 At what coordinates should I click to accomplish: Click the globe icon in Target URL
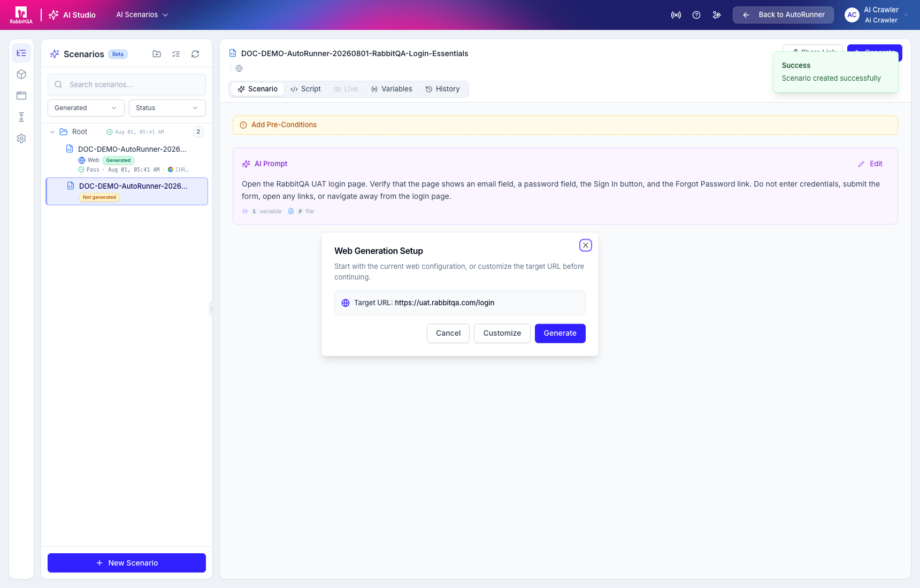[346, 303]
